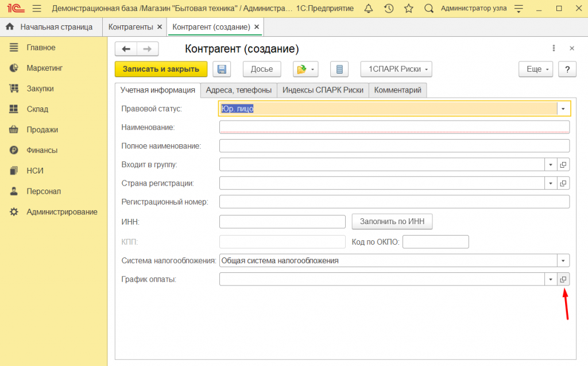Close the Контрагенты tab

coord(160,27)
